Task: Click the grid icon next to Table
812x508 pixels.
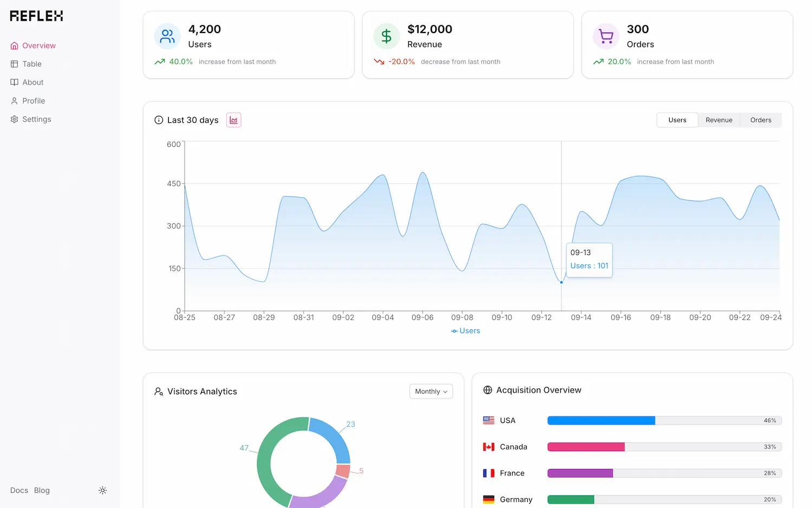Action: click(x=14, y=64)
